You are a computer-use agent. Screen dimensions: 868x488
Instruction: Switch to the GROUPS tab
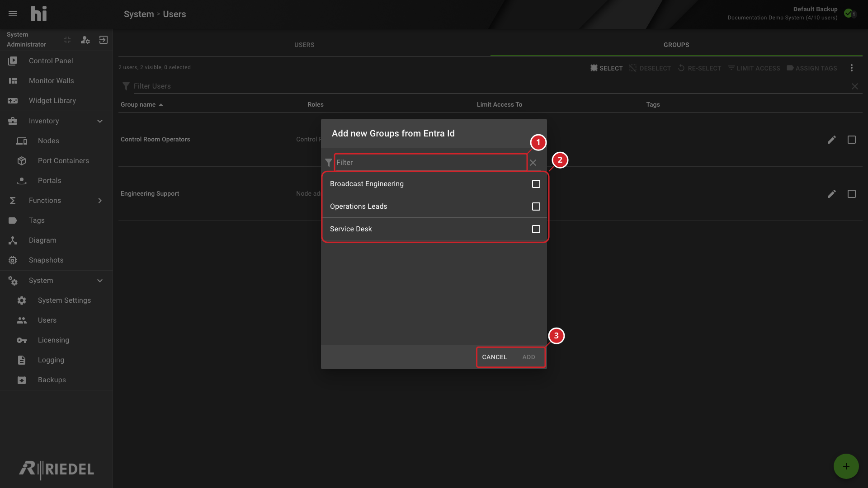(676, 45)
